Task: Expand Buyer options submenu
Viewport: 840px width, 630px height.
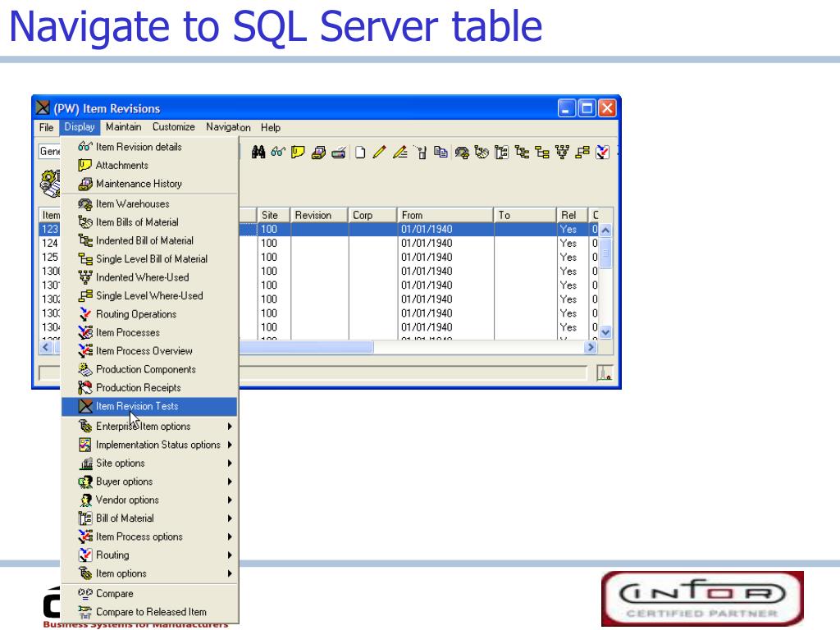Action: point(149,482)
